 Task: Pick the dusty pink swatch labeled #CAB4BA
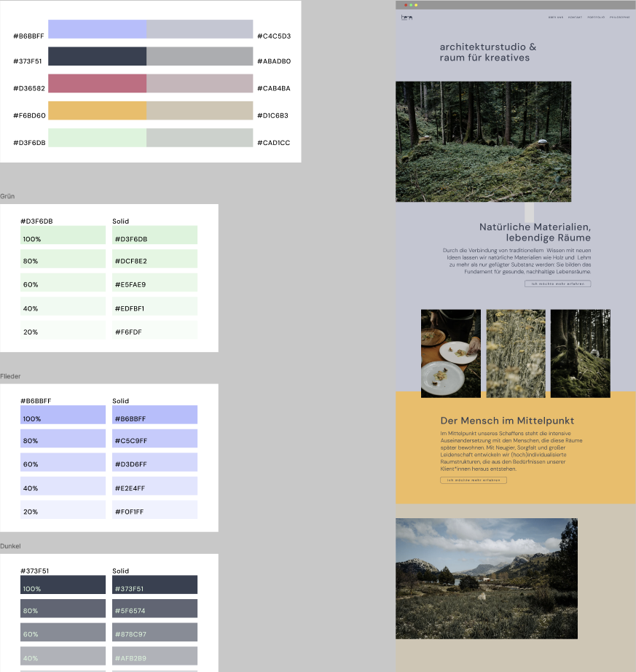(x=200, y=84)
